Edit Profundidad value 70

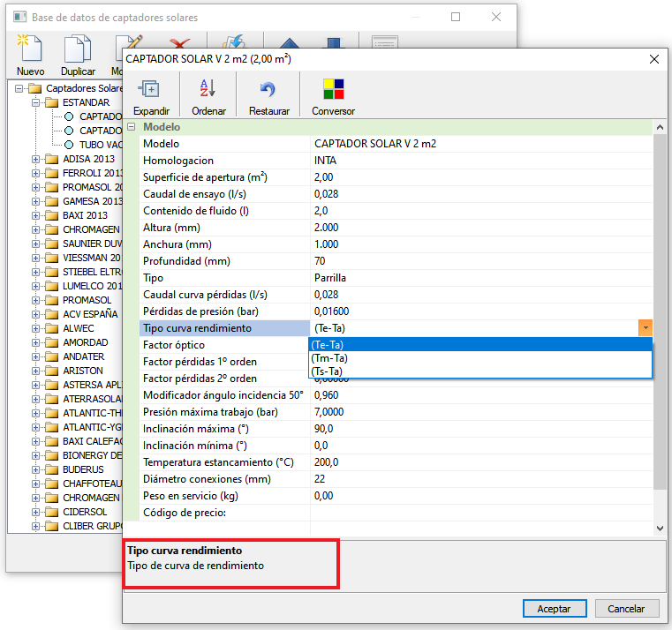point(481,261)
